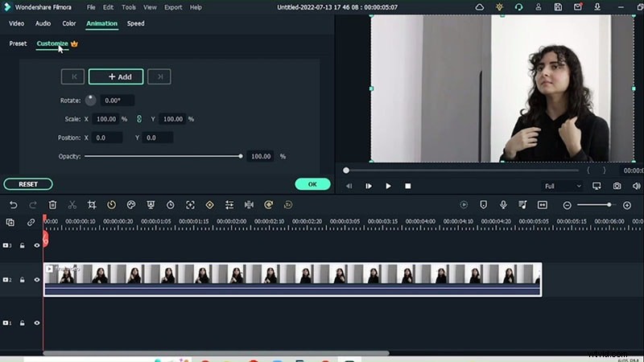Open the lightbulb tips icon
644x362 pixels.
click(x=499, y=7)
